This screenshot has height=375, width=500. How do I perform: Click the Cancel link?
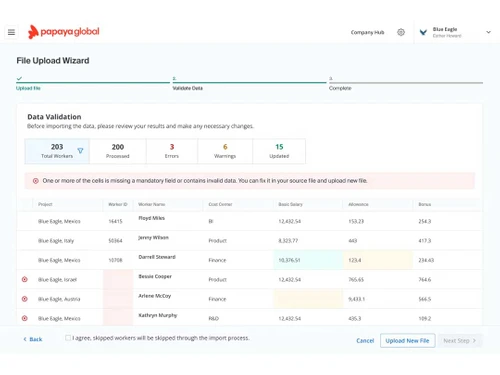(365, 341)
